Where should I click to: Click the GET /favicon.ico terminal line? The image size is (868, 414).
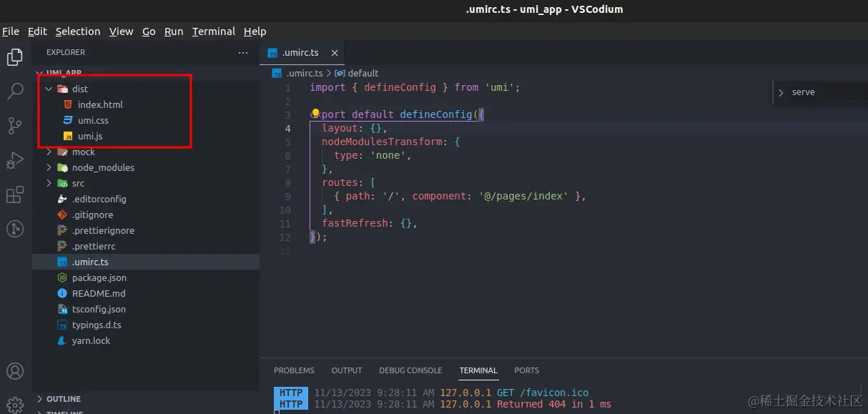click(x=541, y=393)
